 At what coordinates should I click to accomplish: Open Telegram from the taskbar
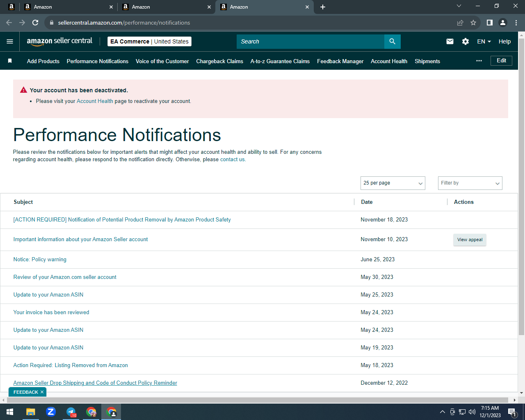pos(71,412)
